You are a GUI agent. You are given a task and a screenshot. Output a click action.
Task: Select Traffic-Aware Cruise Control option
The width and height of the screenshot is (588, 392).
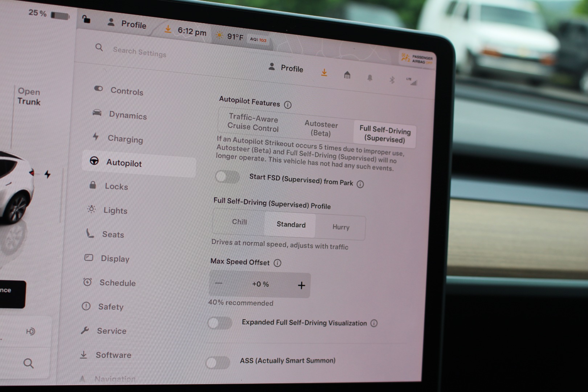tap(253, 123)
